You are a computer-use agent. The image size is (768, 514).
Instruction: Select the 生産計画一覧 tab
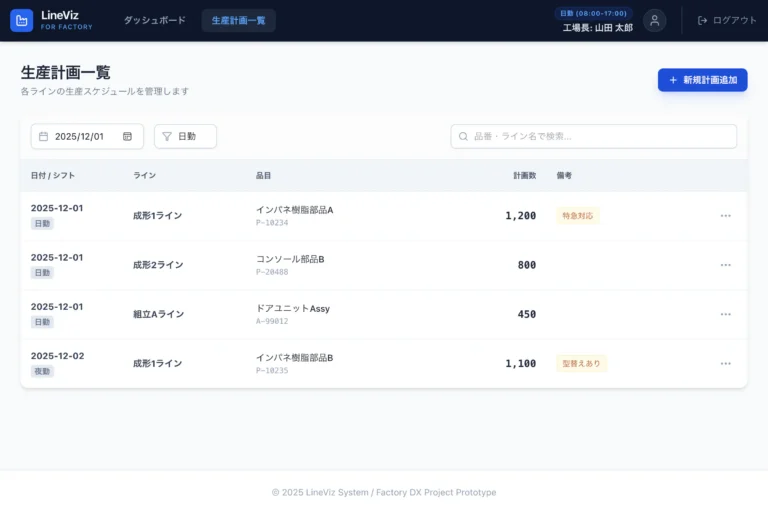click(238, 20)
